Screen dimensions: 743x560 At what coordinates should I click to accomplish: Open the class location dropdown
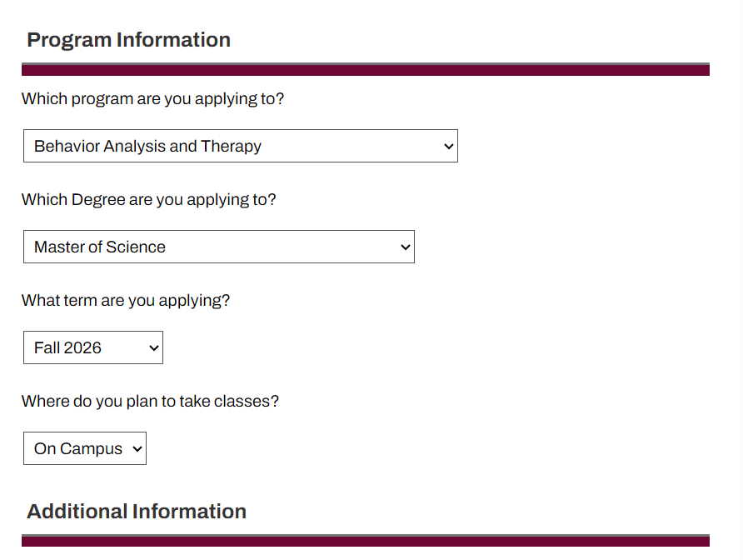pyautogui.click(x=84, y=448)
